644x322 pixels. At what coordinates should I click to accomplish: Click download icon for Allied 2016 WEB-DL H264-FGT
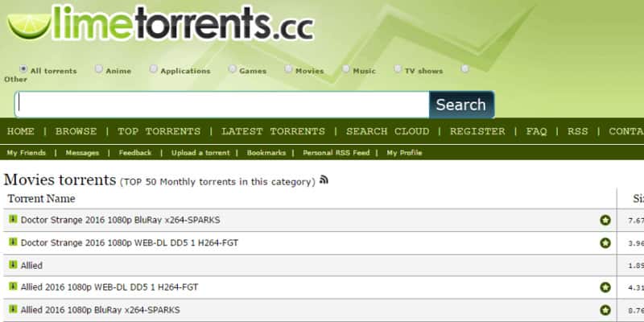[x=13, y=286]
